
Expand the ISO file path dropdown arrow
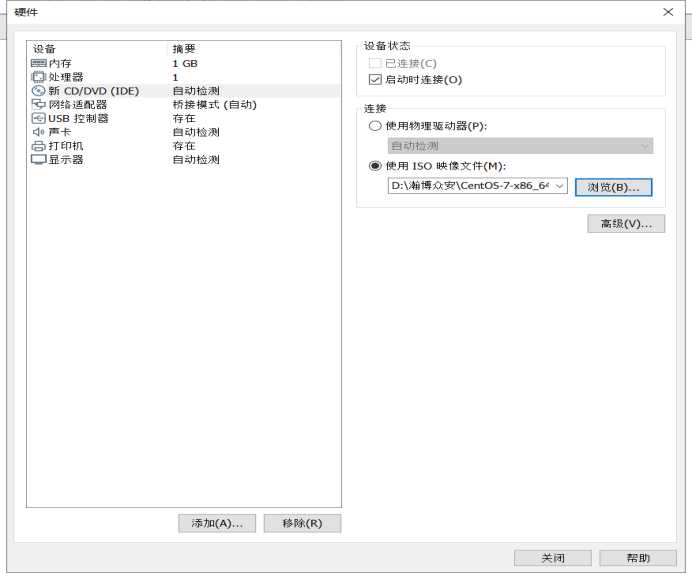click(559, 186)
